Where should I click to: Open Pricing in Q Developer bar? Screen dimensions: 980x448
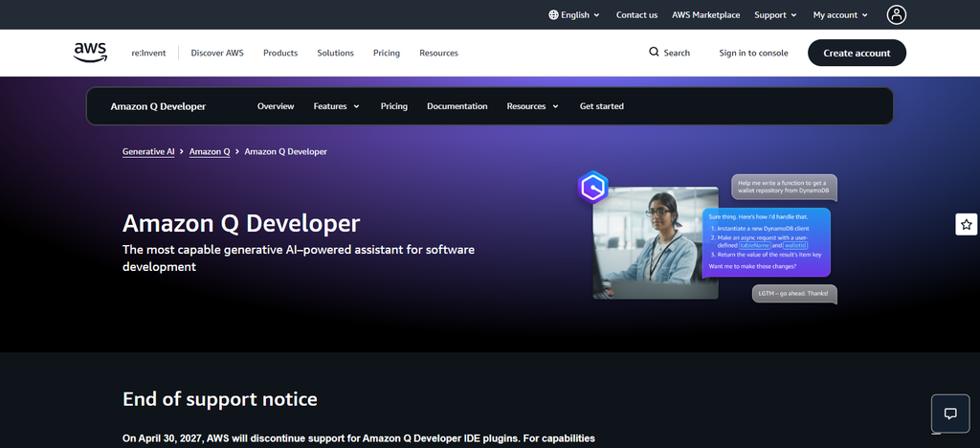pos(393,106)
